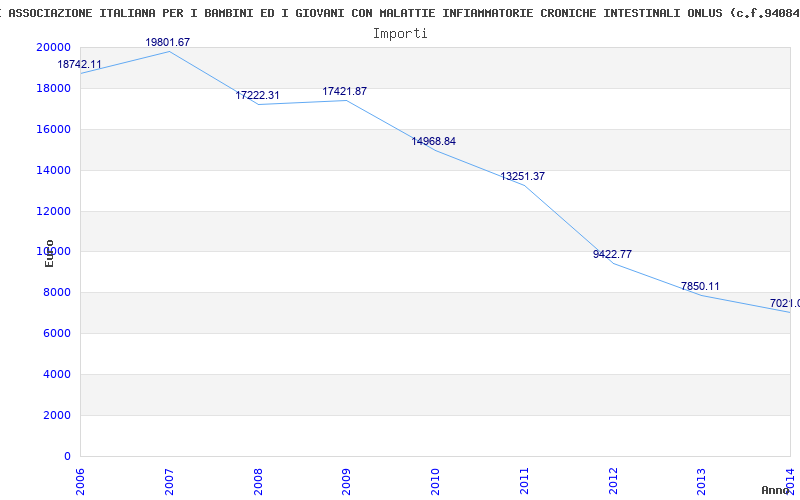800x500 pixels.
Task: Click the y-axis value 18000
Action: [x=53, y=88]
